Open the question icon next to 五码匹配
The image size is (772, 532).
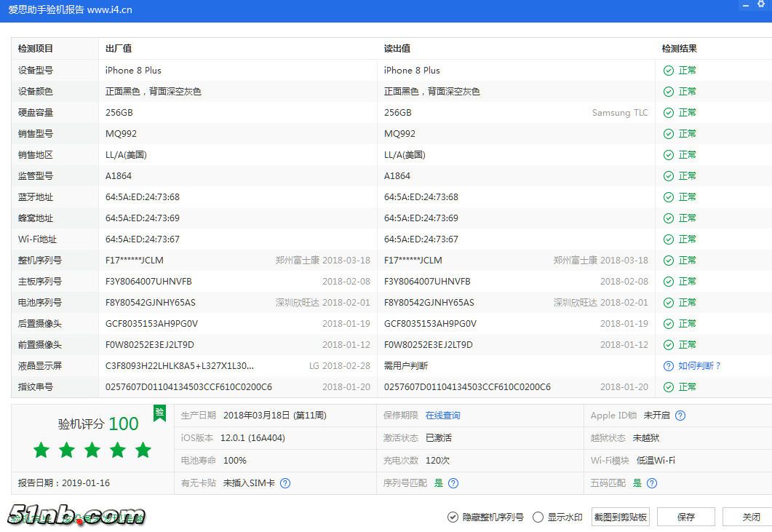tap(652, 483)
